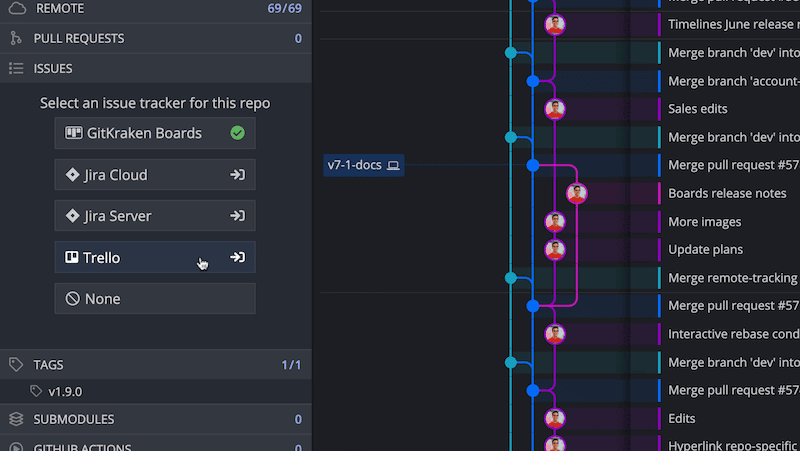Click the Submodules stack icon

15,419
